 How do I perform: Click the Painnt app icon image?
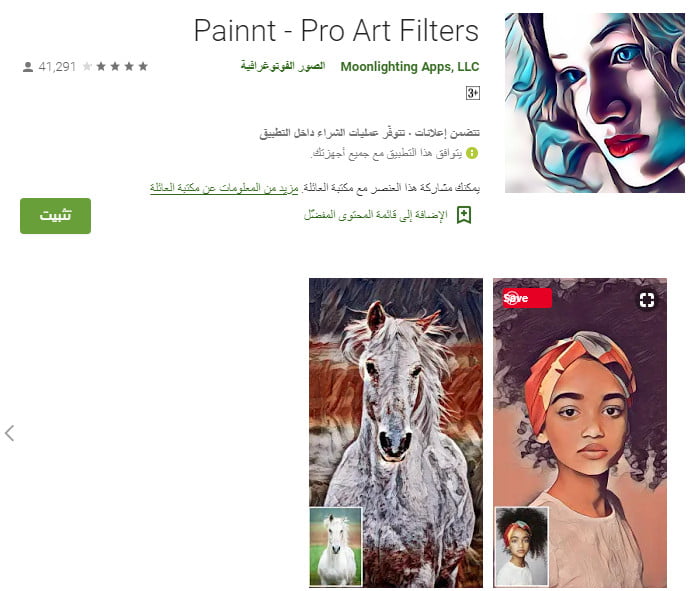point(595,103)
